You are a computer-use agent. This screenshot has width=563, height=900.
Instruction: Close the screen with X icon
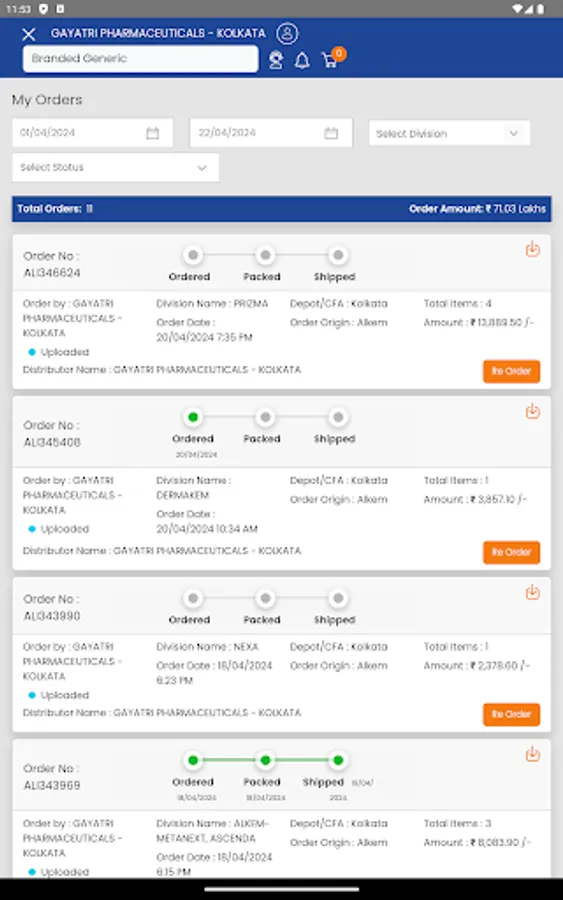click(x=29, y=34)
